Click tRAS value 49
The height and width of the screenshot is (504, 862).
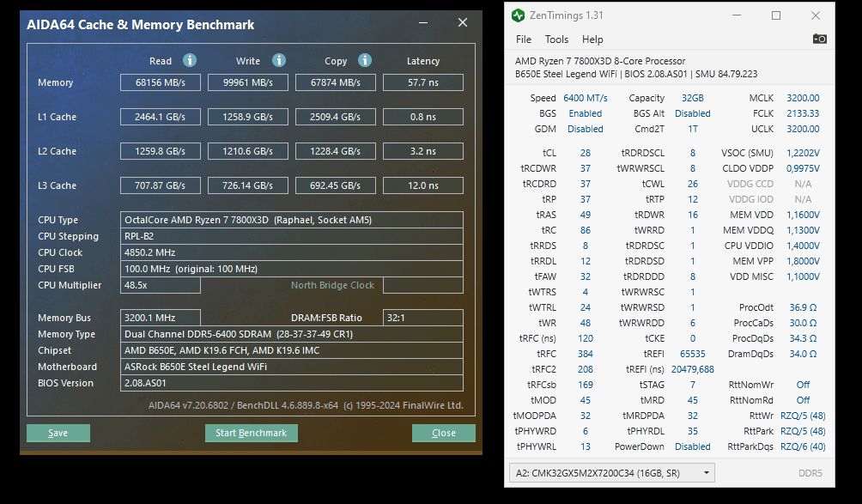pyautogui.click(x=586, y=215)
